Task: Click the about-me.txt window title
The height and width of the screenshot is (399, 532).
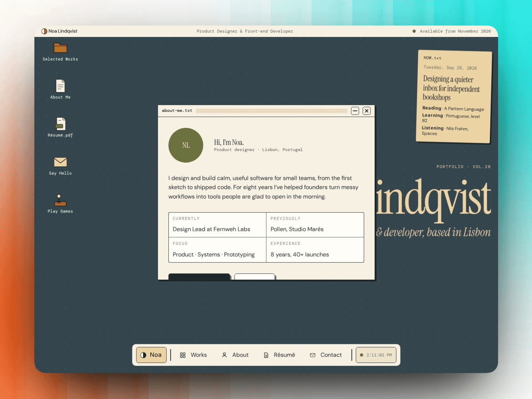Action: coord(177,110)
